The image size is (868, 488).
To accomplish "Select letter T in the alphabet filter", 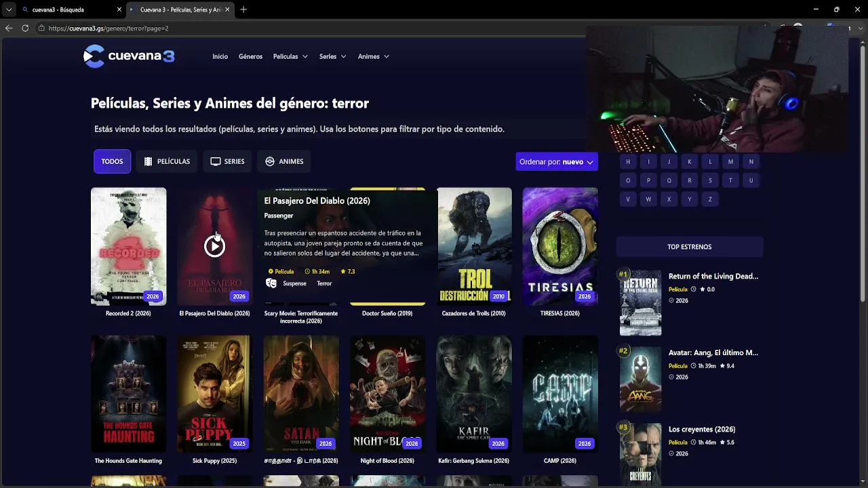I will pyautogui.click(x=730, y=180).
